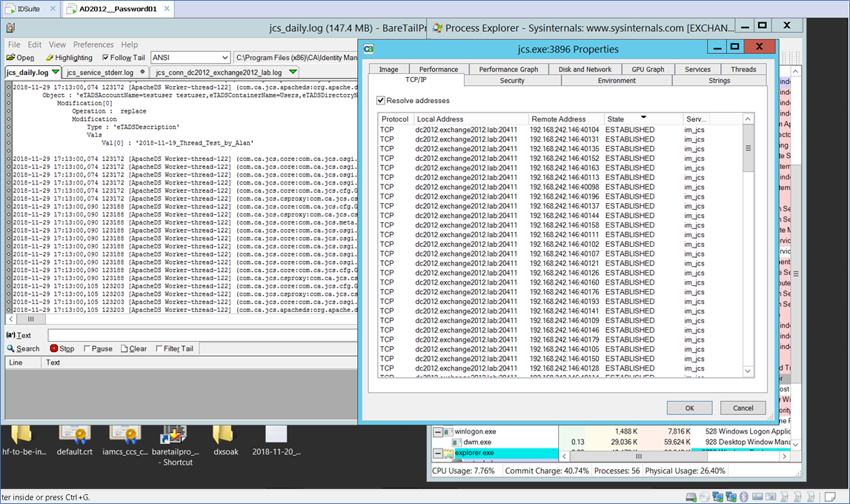Open the Edit menu in BareTail
Screen dimensions: 850x504
click(x=35, y=44)
